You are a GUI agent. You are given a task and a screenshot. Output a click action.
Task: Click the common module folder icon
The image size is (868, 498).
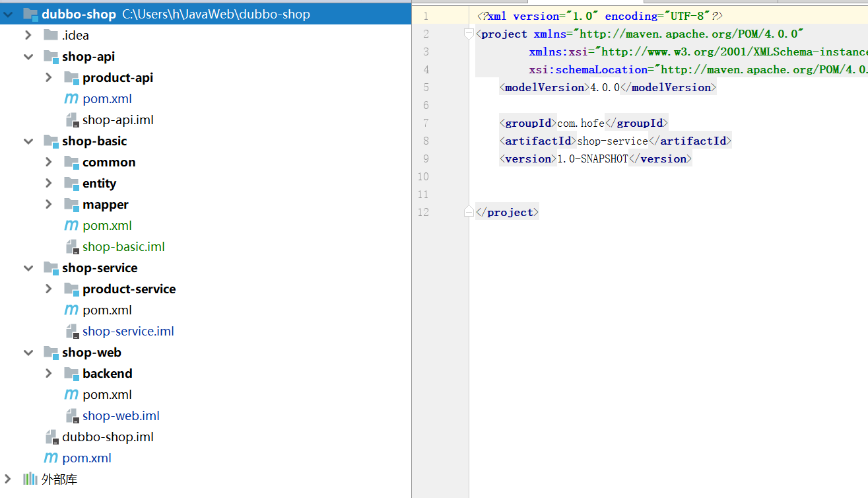pyautogui.click(x=71, y=162)
